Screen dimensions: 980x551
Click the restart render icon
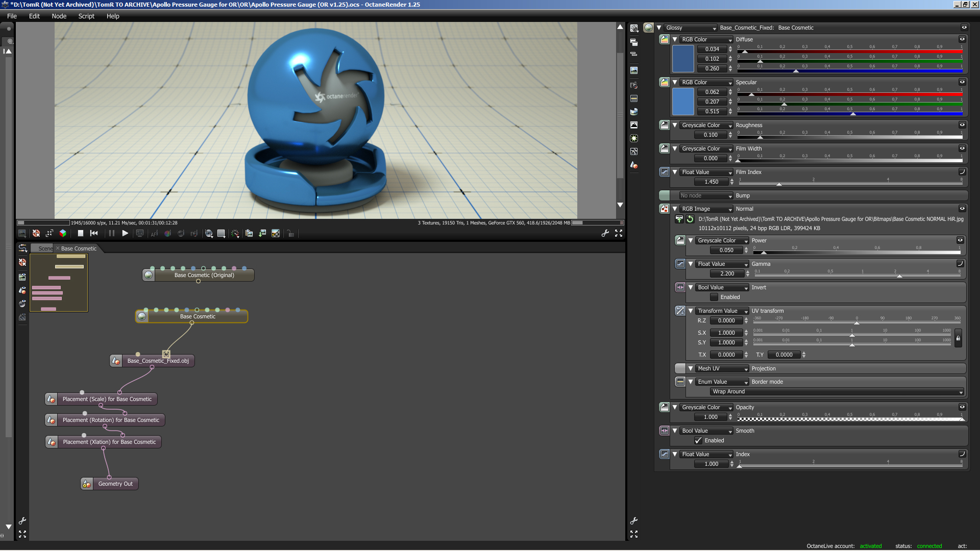click(94, 233)
